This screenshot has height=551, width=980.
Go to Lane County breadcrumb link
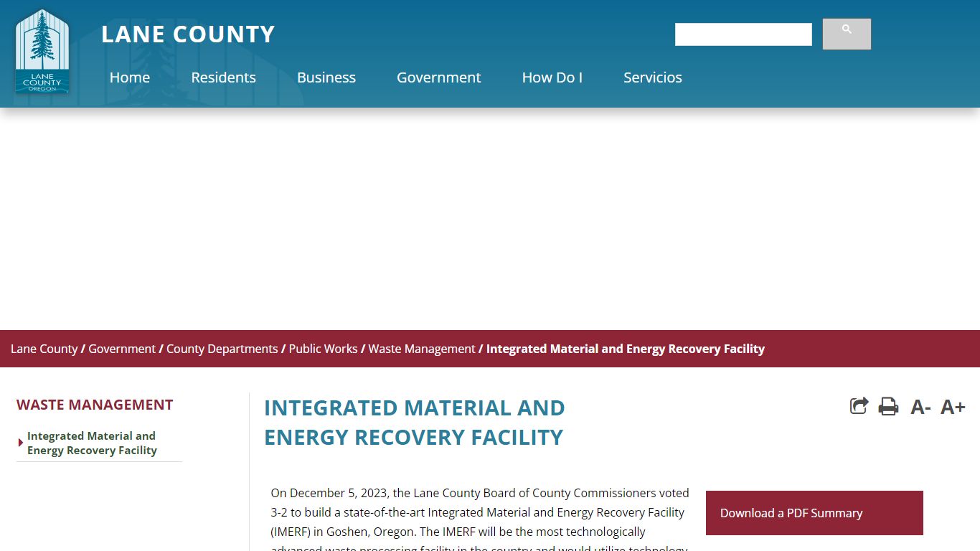pos(44,349)
